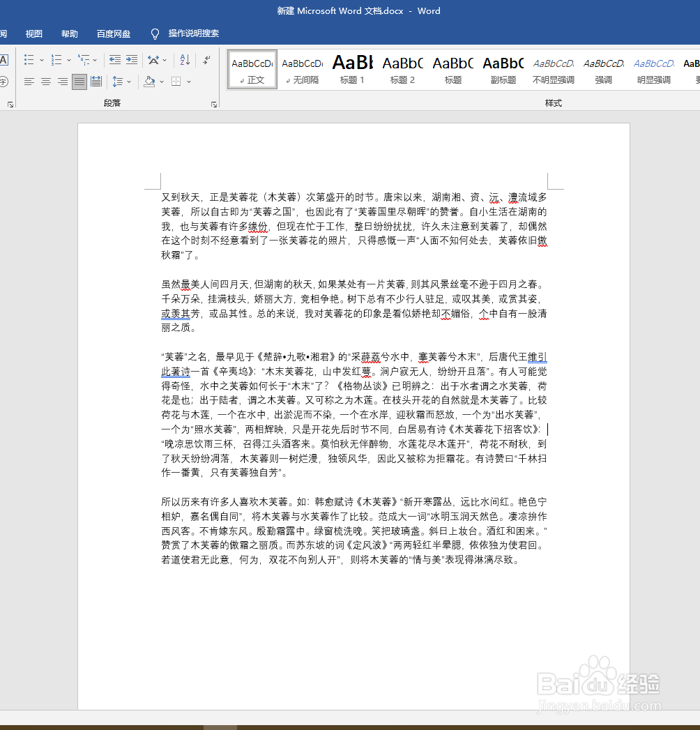This screenshot has height=730, width=700.
Task: Enable right text alignment
Action: click(x=62, y=81)
